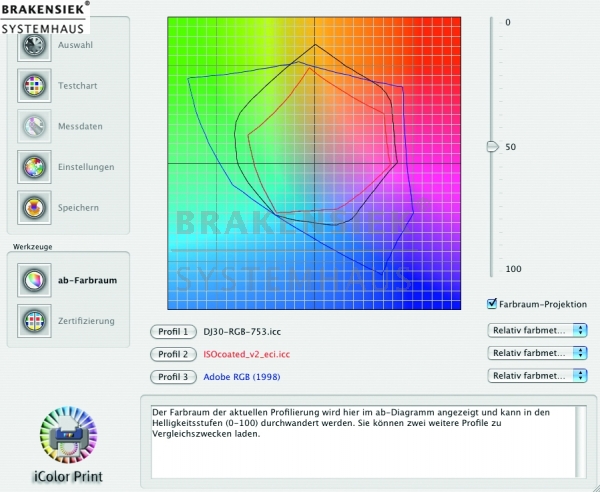The height and width of the screenshot is (492, 600).
Task: Select the Speichern icon
Action: point(34,207)
